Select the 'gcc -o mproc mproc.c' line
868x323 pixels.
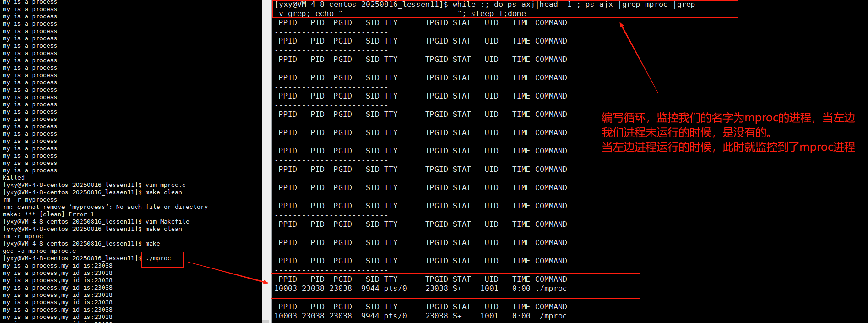click(39, 251)
